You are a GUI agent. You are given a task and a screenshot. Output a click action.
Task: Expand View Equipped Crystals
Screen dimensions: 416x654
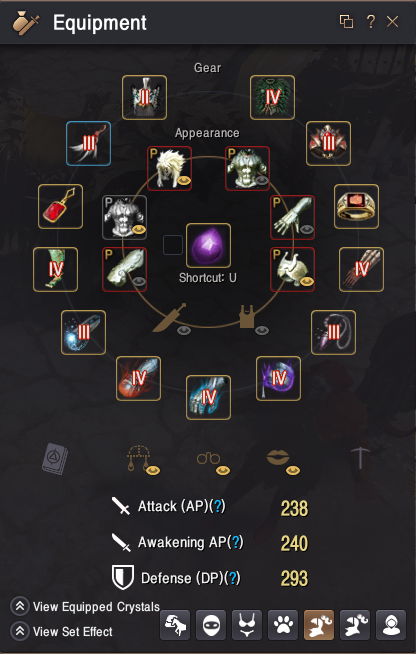tap(85, 606)
